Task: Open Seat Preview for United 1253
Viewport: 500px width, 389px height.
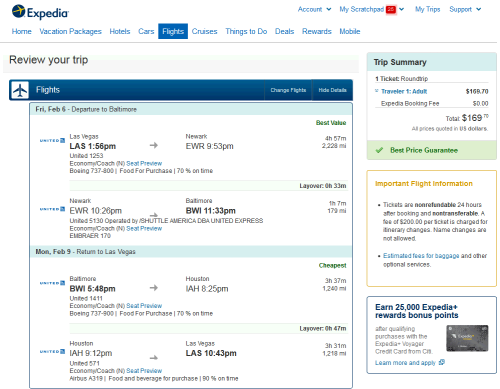Action: click(144, 163)
